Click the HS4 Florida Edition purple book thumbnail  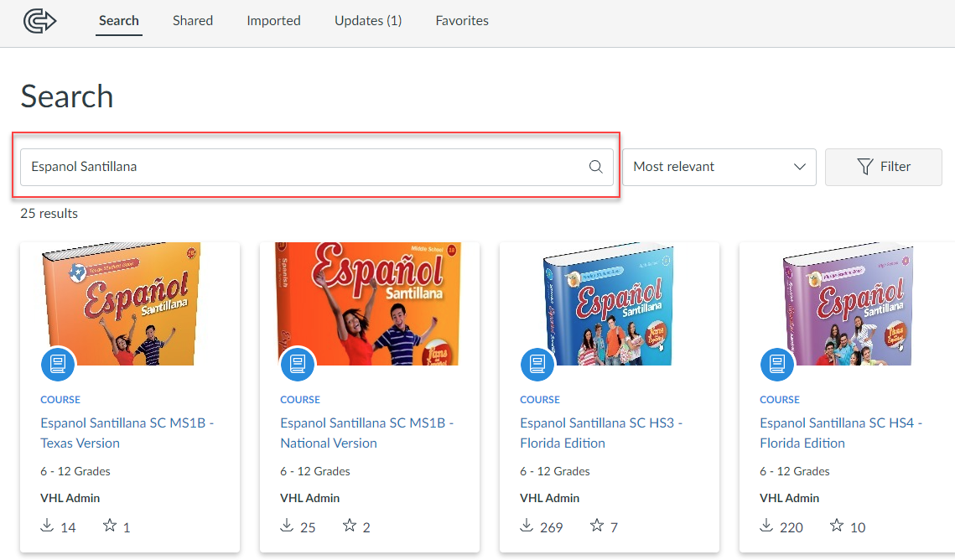coord(847,304)
